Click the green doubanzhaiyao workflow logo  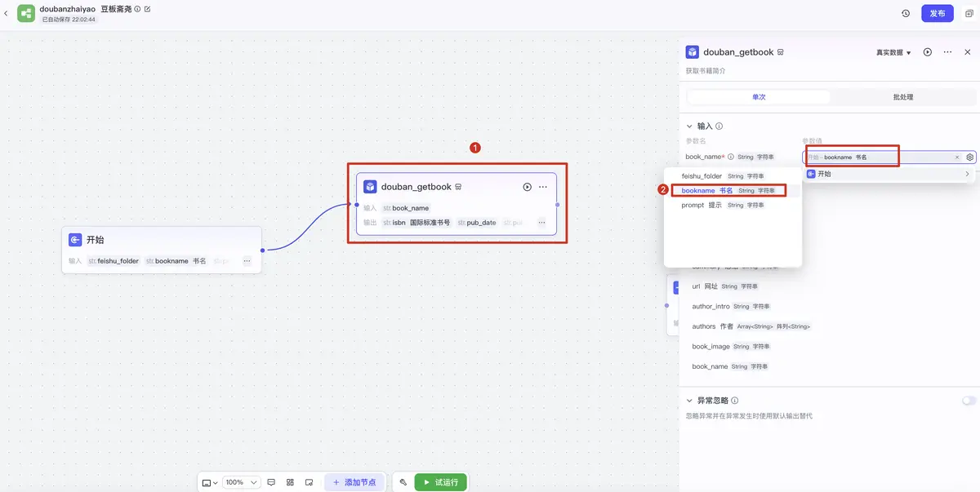(x=26, y=13)
